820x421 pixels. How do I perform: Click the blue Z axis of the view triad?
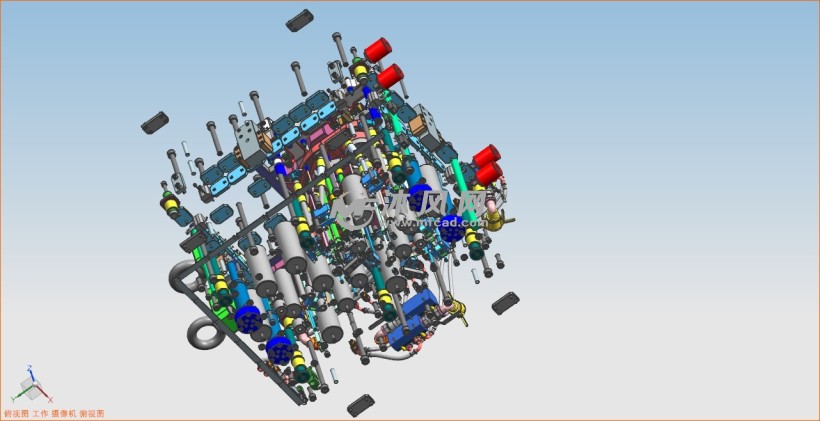tap(31, 376)
